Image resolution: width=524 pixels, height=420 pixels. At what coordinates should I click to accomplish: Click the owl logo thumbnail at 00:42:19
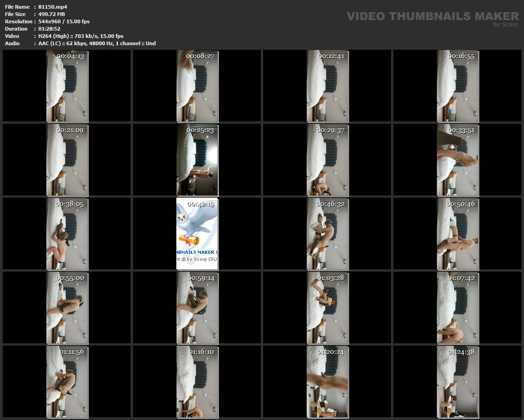point(197,234)
